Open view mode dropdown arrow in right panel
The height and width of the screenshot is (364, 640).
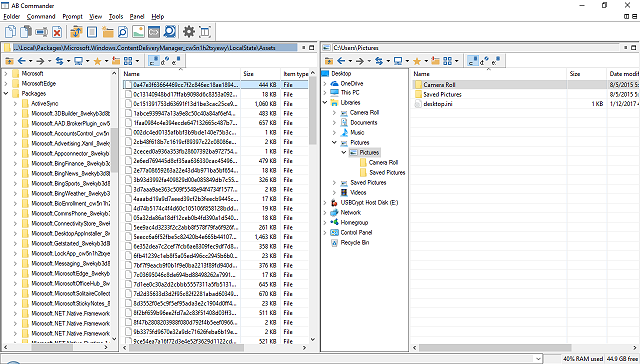coord(457,62)
